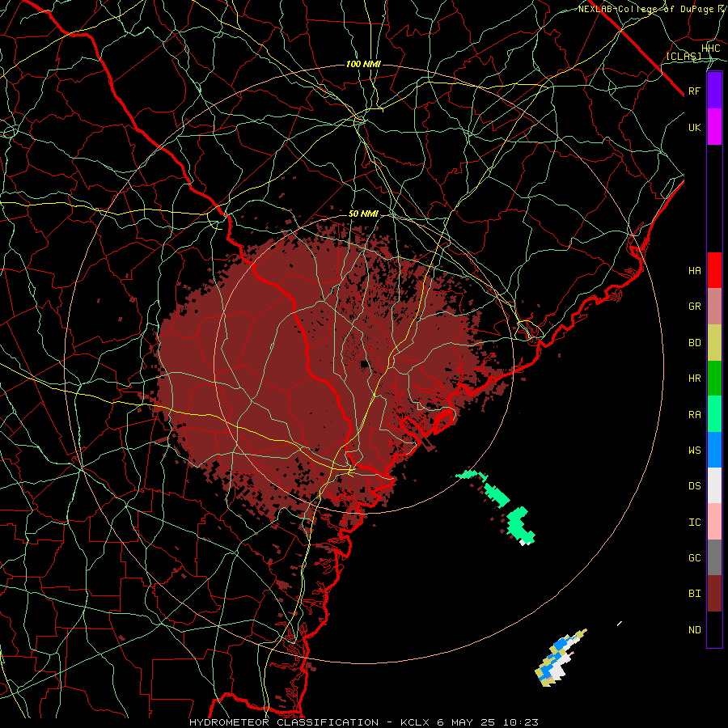Click the "HR" legend text label
The height and width of the screenshot is (728, 728).
pyautogui.click(x=695, y=379)
